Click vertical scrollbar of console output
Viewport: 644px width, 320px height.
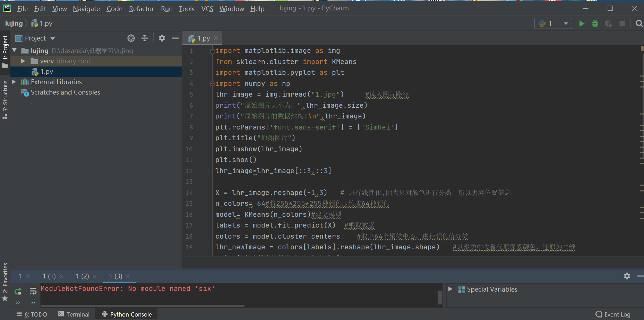(440, 297)
